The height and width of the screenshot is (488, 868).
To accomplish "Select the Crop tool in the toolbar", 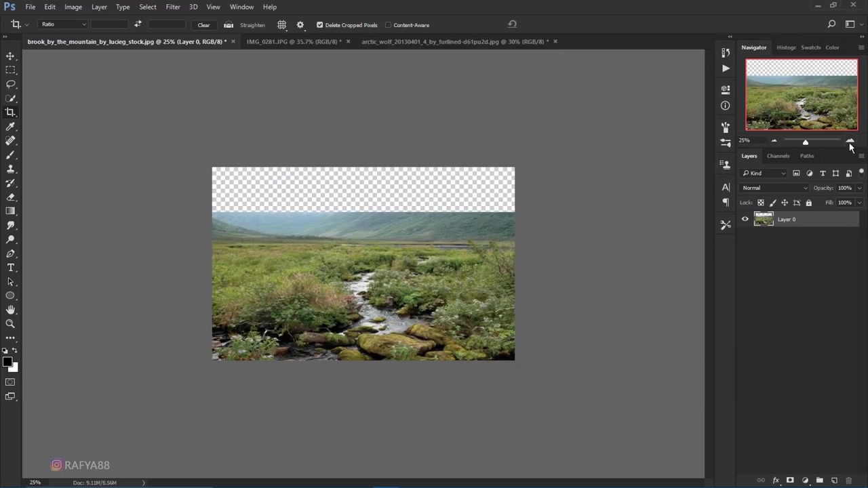I will point(10,113).
